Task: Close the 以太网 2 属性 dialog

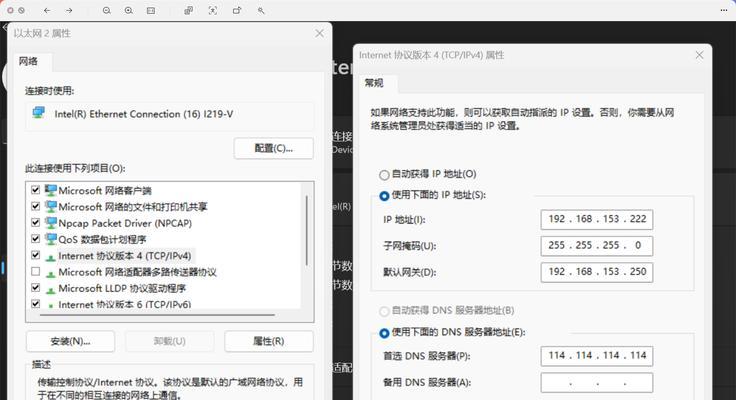Action: [320, 33]
